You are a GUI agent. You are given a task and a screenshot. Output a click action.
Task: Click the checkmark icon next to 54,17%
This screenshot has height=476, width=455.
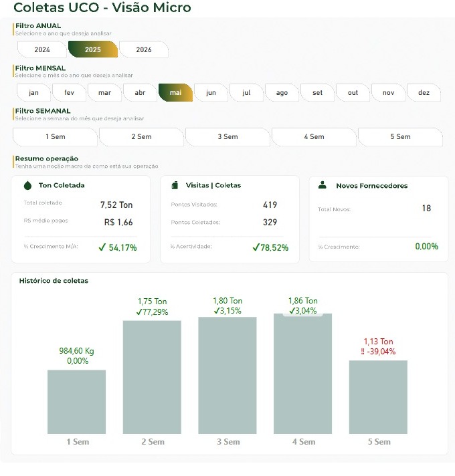pyautogui.click(x=102, y=248)
